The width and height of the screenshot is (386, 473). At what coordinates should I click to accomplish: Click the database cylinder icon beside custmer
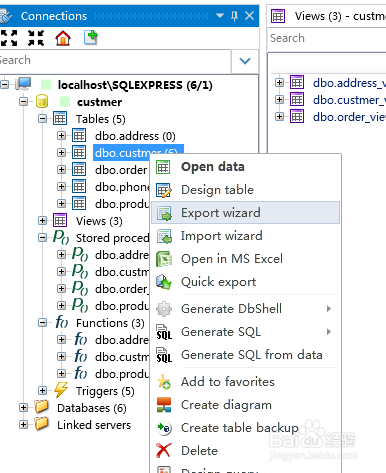pyautogui.click(x=42, y=101)
